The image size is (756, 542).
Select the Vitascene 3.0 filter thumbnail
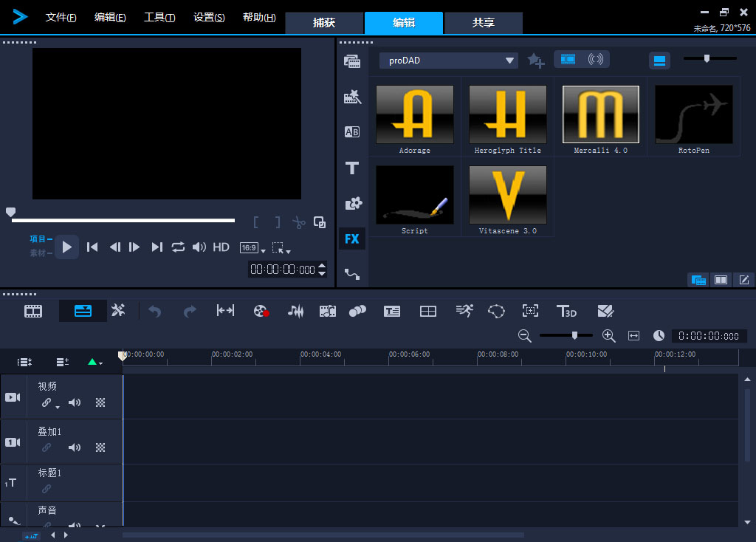point(508,195)
